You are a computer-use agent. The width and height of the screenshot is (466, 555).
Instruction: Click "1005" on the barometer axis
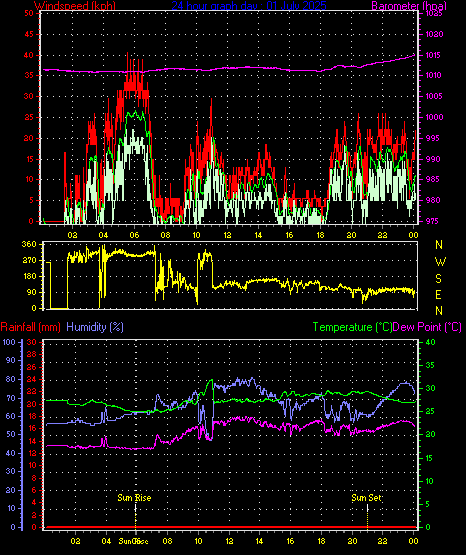click(x=434, y=96)
